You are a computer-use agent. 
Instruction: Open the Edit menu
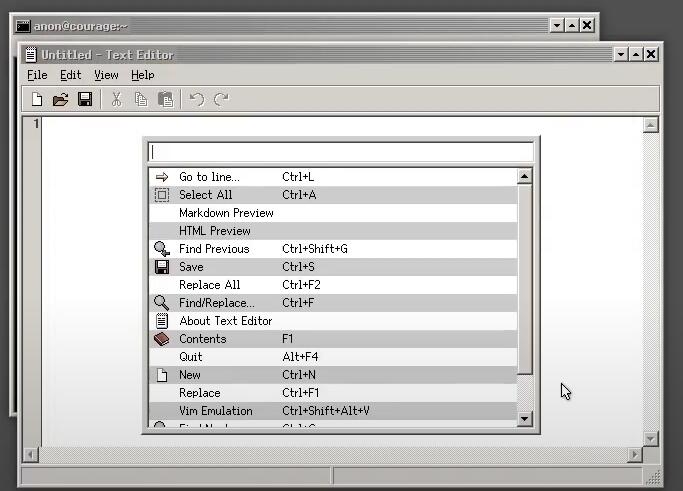[x=71, y=75]
